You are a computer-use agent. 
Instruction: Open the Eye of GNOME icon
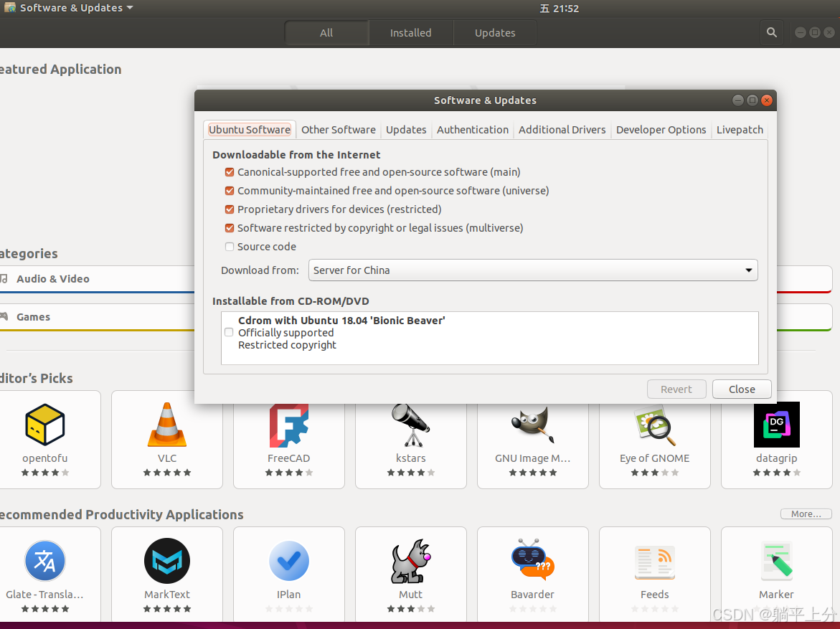click(655, 425)
